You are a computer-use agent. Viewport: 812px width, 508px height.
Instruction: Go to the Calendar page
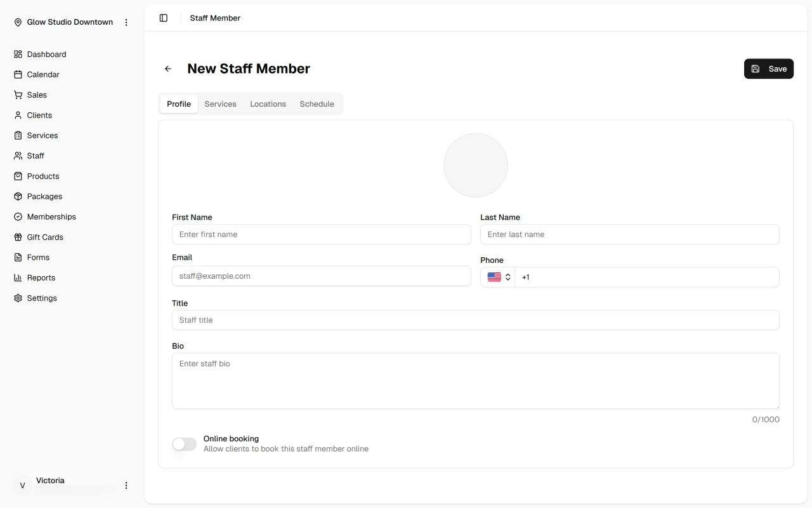[43, 75]
